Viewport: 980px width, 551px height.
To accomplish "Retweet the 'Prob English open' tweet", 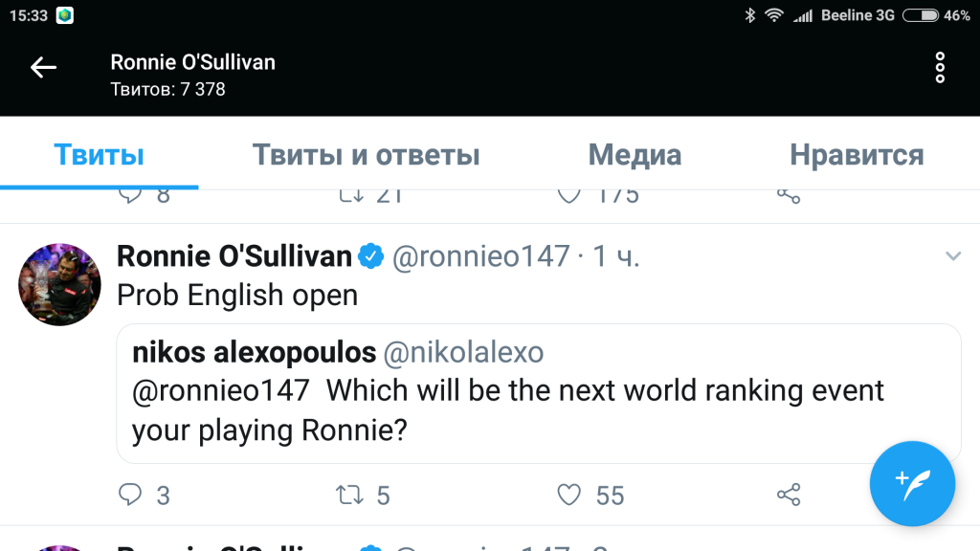I will point(349,495).
